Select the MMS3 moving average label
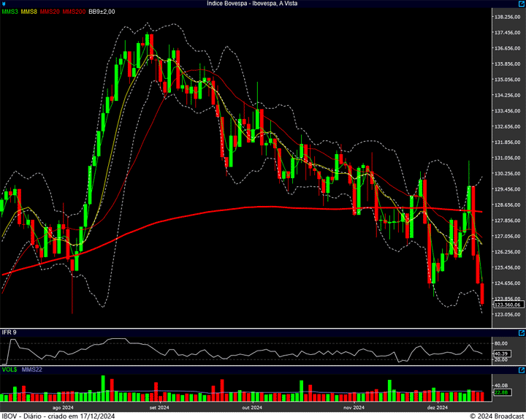 [x=9, y=12]
